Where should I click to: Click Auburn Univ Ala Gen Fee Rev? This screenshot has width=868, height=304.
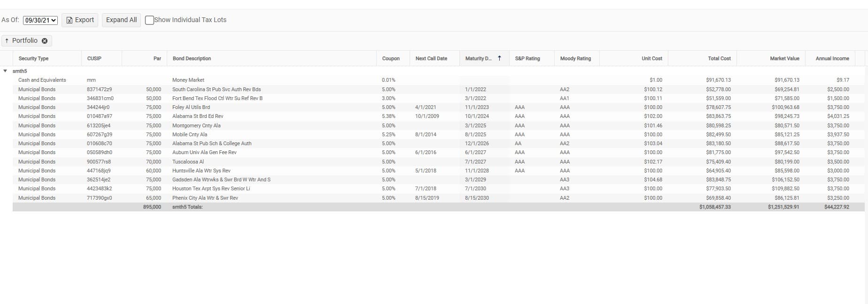[x=204, y=152]
